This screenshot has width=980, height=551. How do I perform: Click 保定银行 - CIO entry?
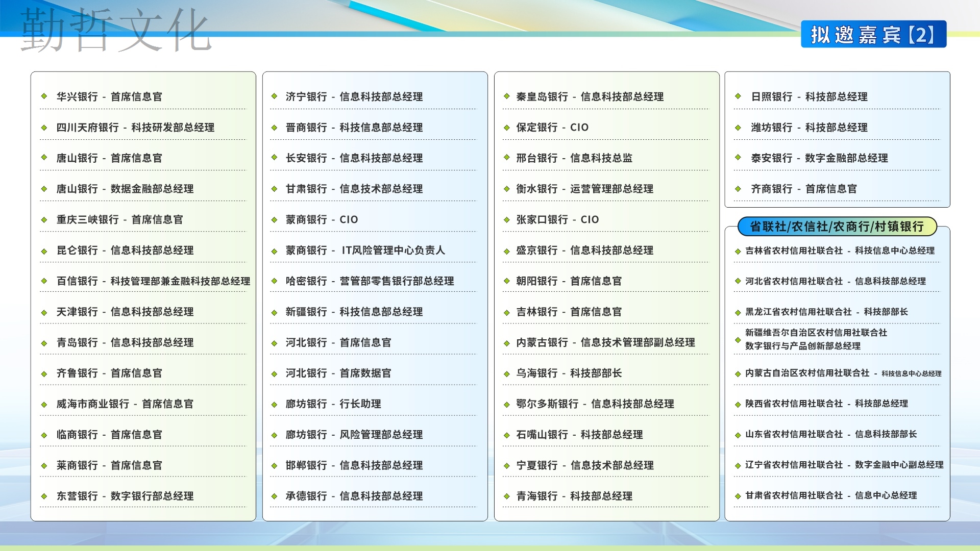552,127
